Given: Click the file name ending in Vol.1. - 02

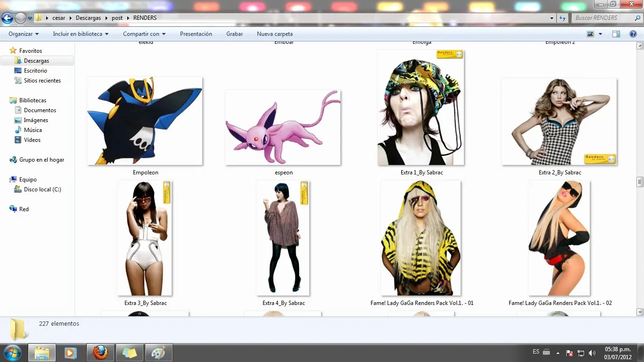Looking at the screenshot, I should click(x=560, y=303).
